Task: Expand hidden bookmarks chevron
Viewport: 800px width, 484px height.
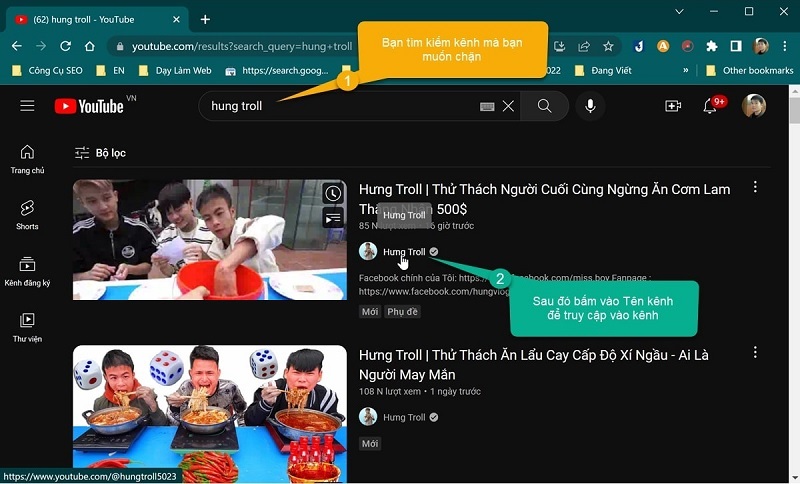Action: pyautogui.click(x=685, y=70)
